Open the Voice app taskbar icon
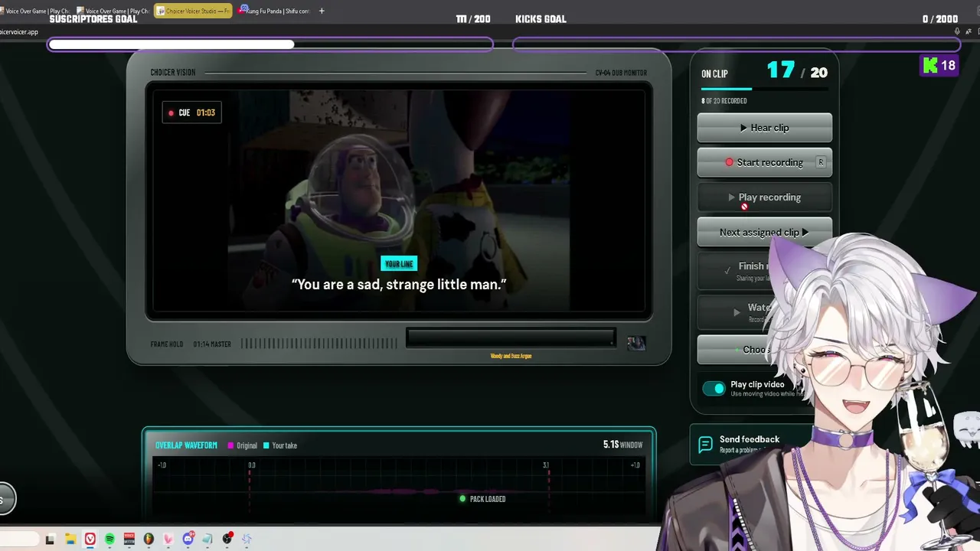Image resolution: width=980 pixels, height=551 pixels. tap(129, 539)
